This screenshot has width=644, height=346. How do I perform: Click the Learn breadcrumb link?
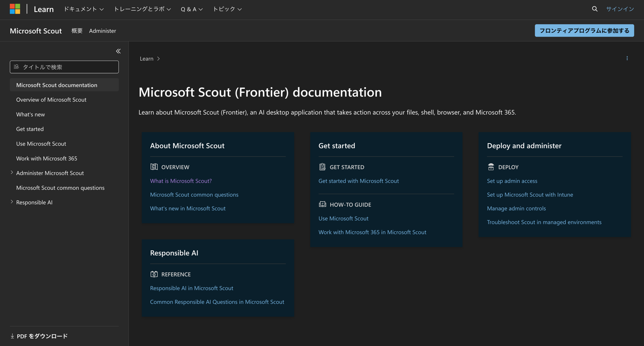pyautogui.click(x=147, y=59)
